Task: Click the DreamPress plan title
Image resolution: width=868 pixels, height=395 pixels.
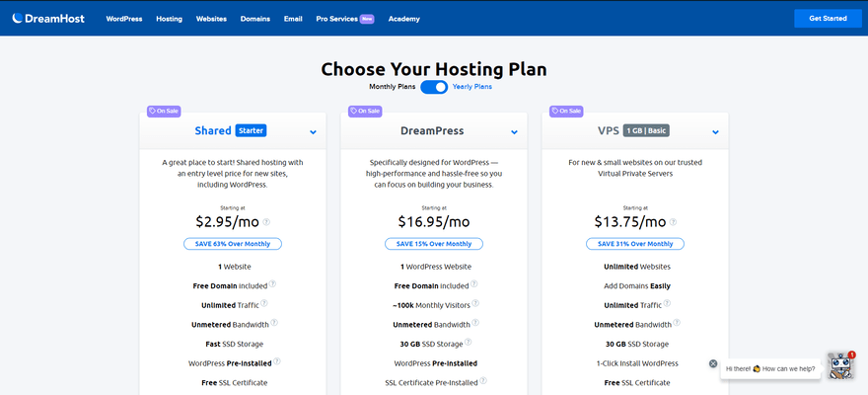Action: 432,131
